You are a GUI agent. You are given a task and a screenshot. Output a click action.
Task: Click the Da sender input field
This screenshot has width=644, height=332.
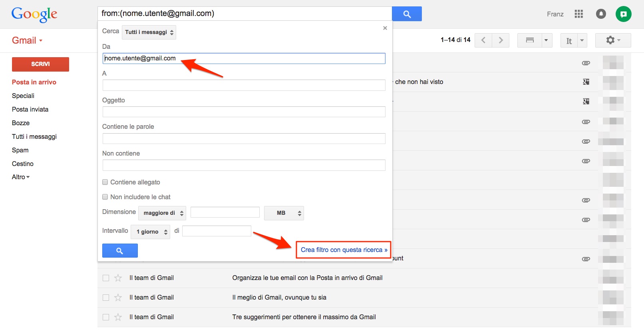tap(244, 58)
